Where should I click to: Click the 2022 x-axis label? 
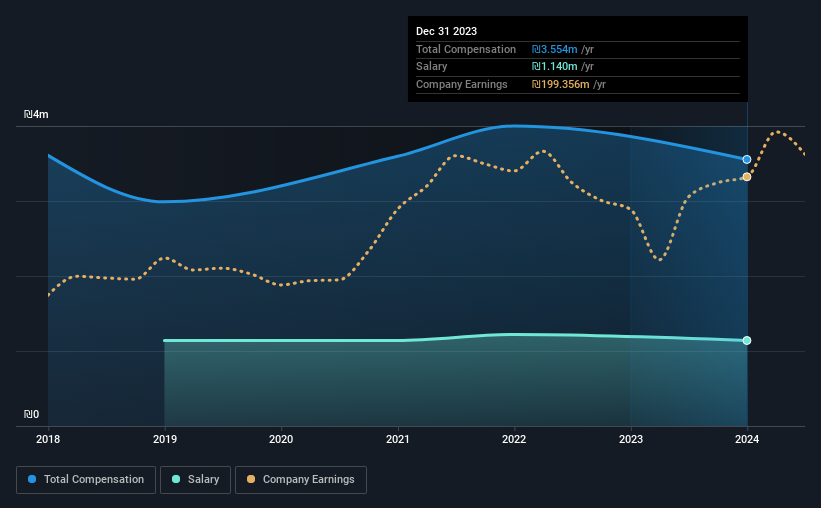(x=514, y=439)
